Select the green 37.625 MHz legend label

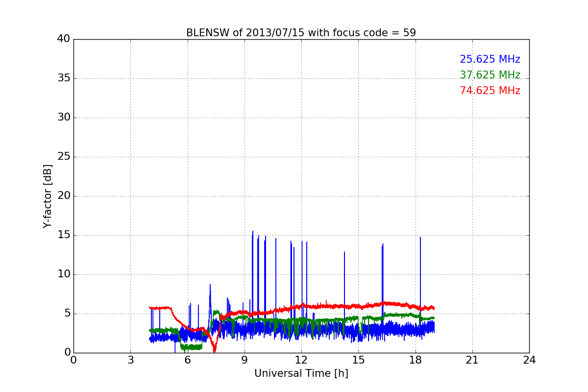point(490,75)
